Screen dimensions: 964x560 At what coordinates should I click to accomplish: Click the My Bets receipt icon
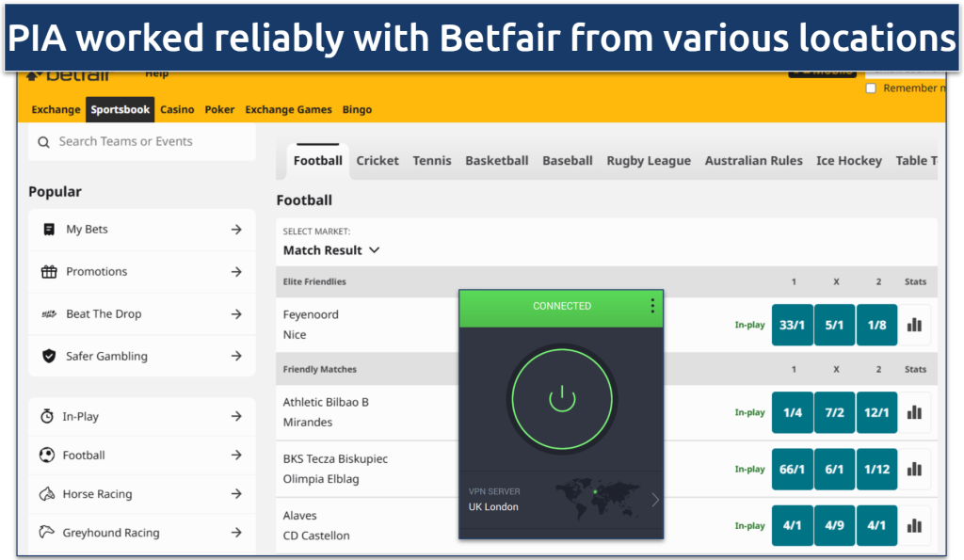[49, 230]
